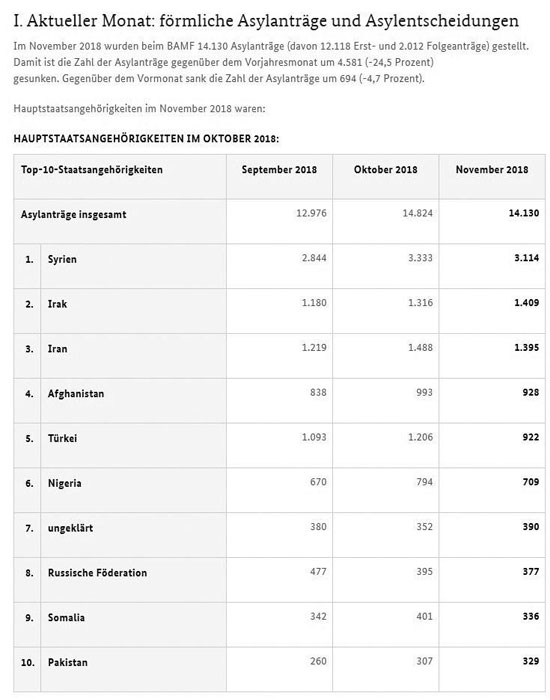Click the Asylanträge insgesamt row label

click(x=74, y=215)
